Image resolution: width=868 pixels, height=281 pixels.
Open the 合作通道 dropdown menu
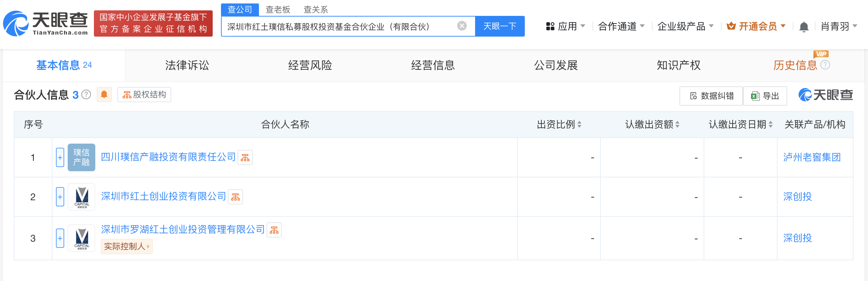pyautogui.click(x=621, y=26)
